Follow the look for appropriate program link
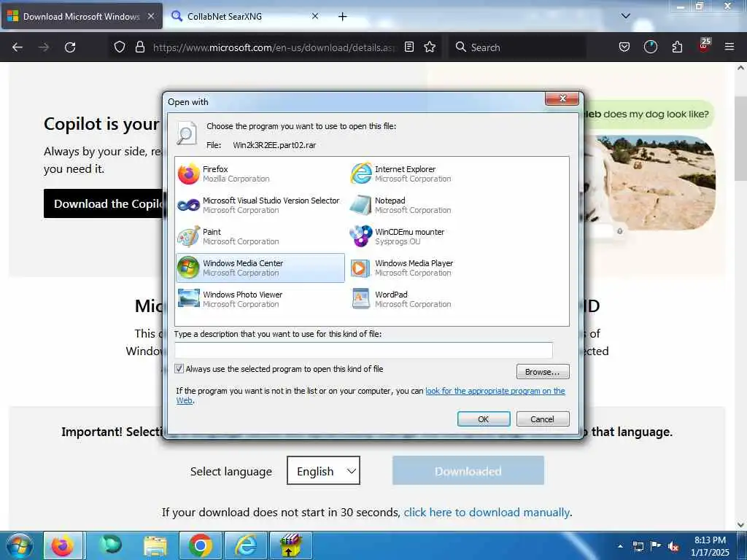Image resolution: width=747 pixels, height=560 pixels. click(495, 391)
